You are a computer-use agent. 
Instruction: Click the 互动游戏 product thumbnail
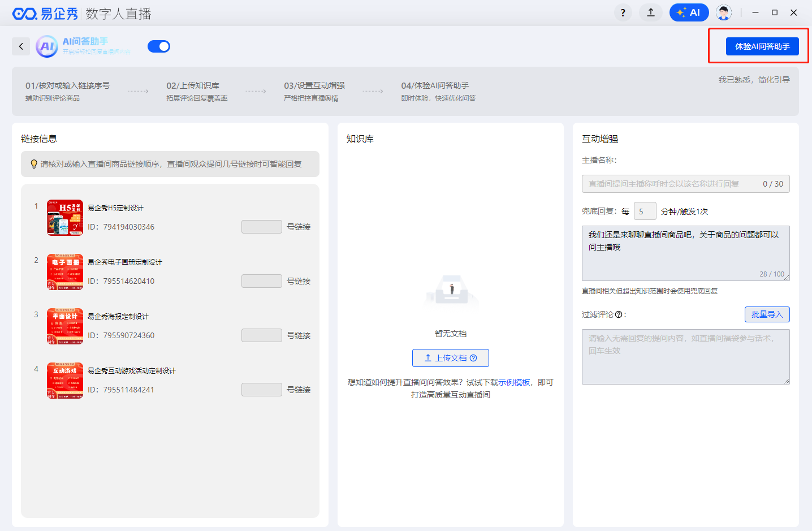65,381
